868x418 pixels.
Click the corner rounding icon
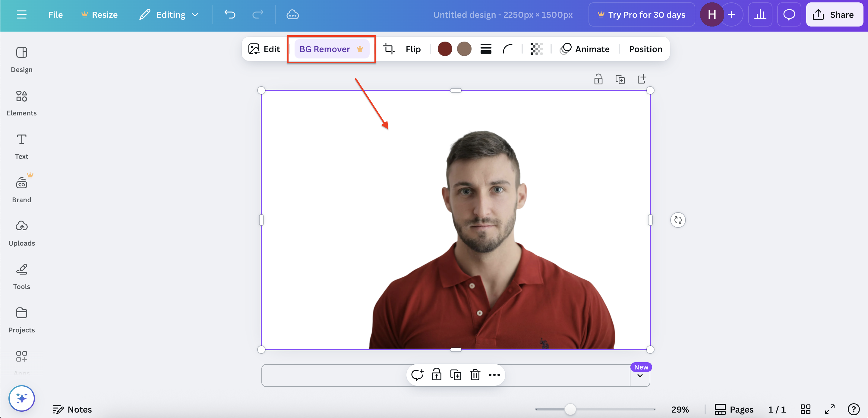[507, 49]
